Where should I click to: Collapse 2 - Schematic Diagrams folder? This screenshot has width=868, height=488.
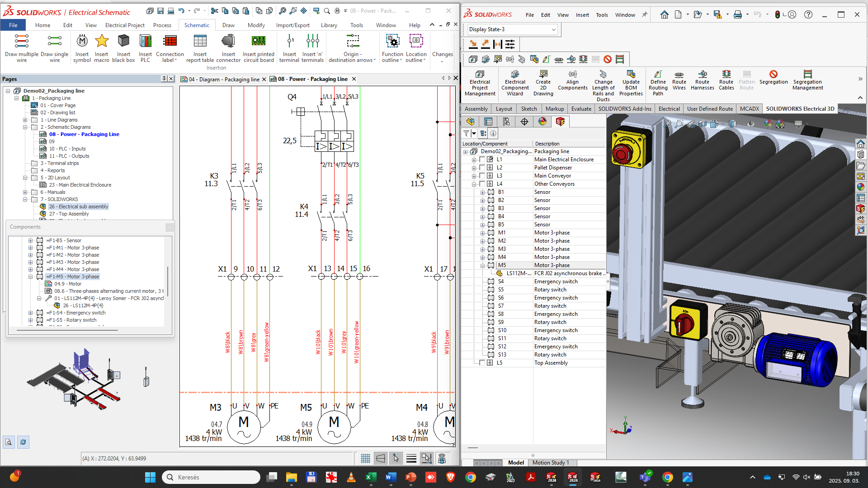[x=25, y=127]
